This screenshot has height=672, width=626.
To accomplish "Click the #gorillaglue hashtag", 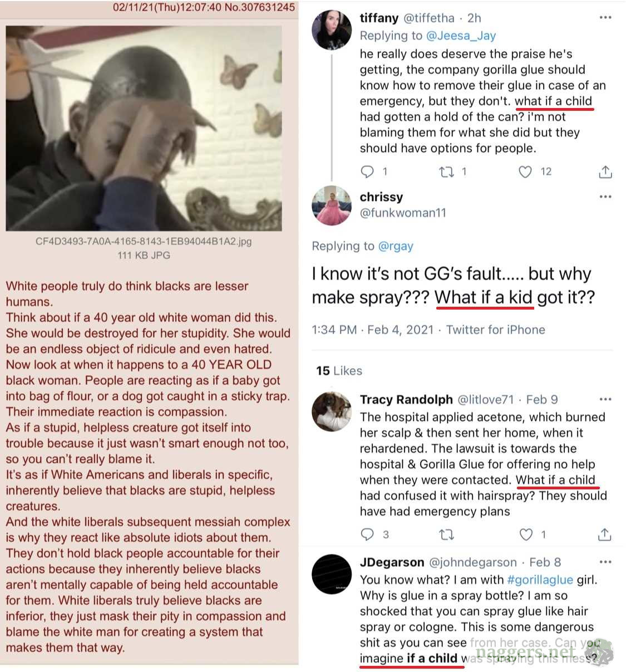I will click(540, 580).
